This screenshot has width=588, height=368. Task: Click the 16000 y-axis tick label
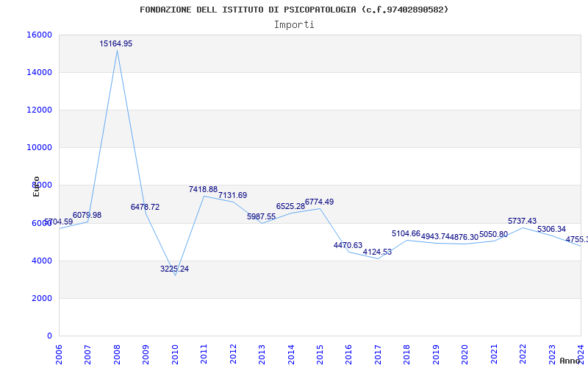point(40,35)
